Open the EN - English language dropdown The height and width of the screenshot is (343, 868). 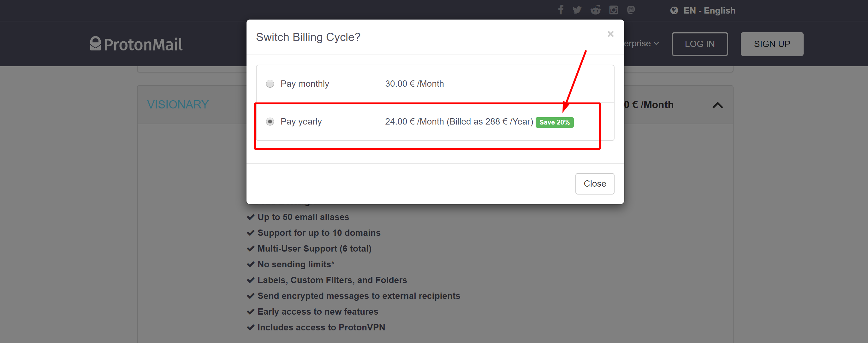pyautogui.click(x=709, y=10)
